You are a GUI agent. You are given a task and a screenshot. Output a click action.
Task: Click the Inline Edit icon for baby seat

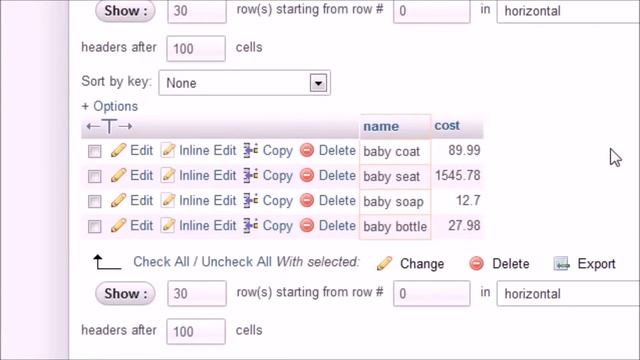(167, 176)
